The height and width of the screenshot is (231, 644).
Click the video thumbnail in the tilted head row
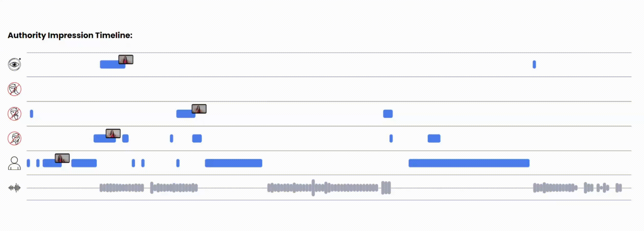(x=113, y=133)
